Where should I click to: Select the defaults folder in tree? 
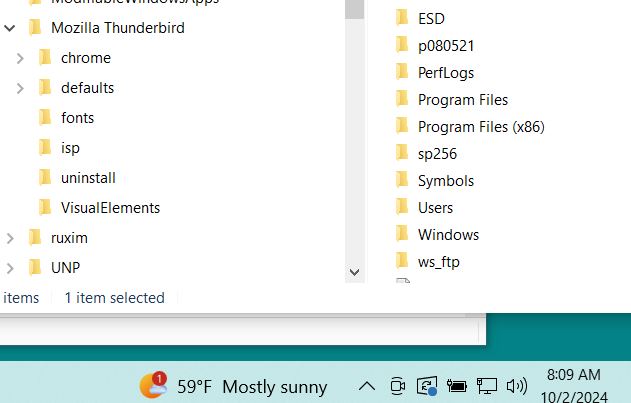pyautogui.click(x=87, y=88)
